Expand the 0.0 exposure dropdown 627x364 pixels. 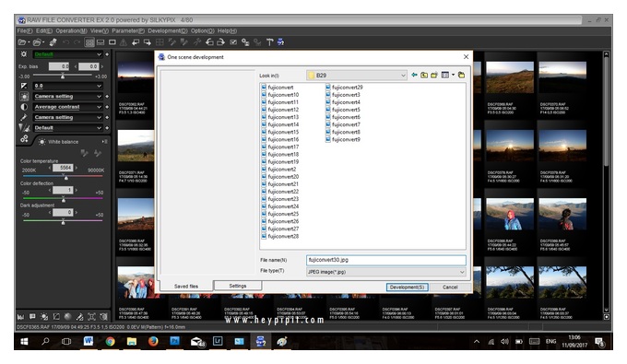tap(67, 86)
